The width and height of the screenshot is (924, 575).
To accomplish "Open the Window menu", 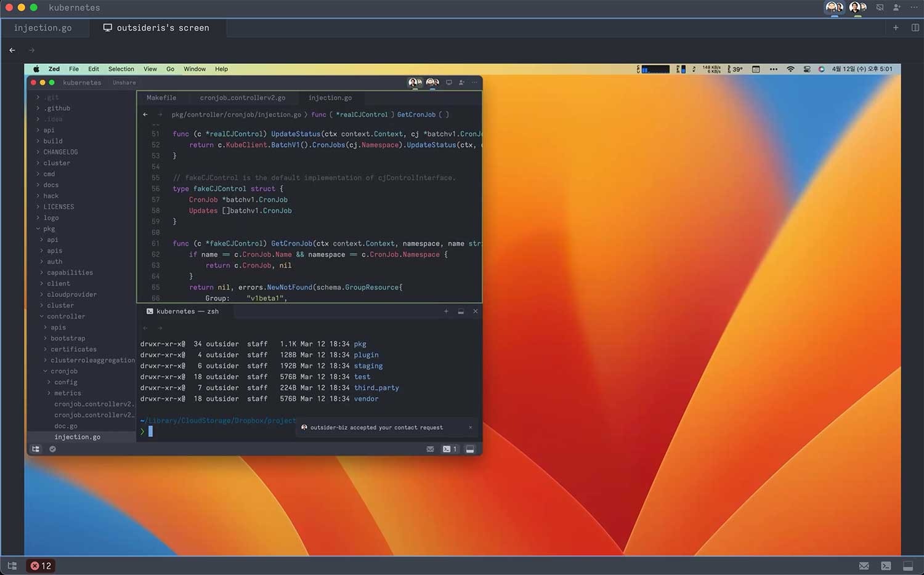I will (195, 69).
